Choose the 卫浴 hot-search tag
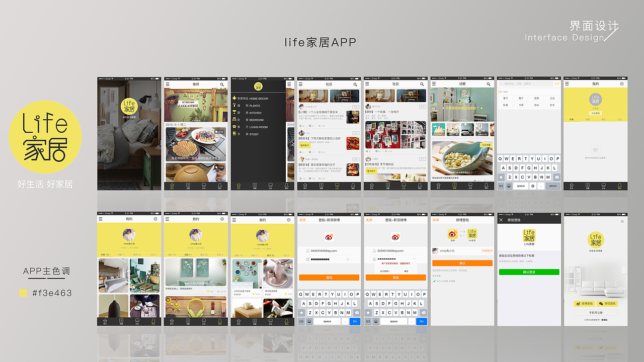The image size is (644, 362). click(552, 99)
